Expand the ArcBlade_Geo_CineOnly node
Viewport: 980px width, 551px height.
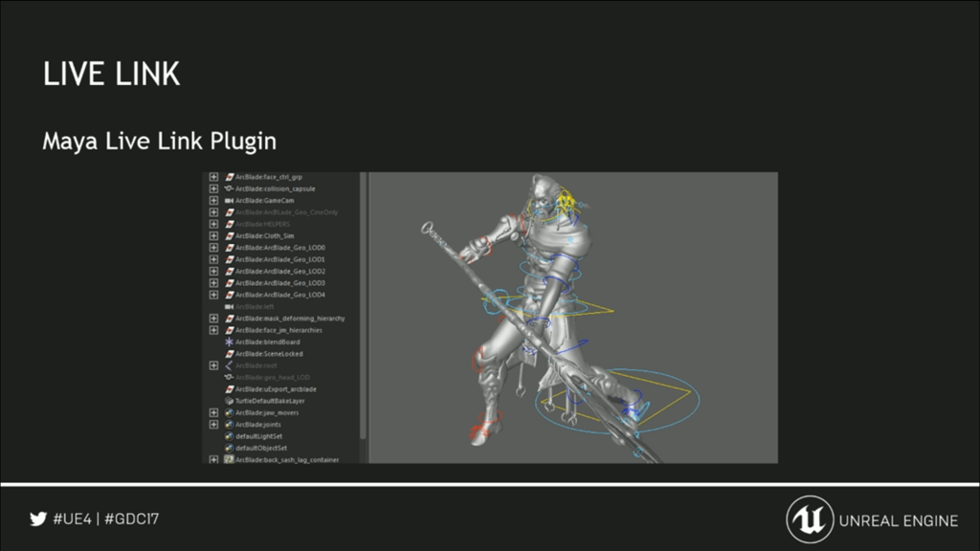tap(213, 212)
